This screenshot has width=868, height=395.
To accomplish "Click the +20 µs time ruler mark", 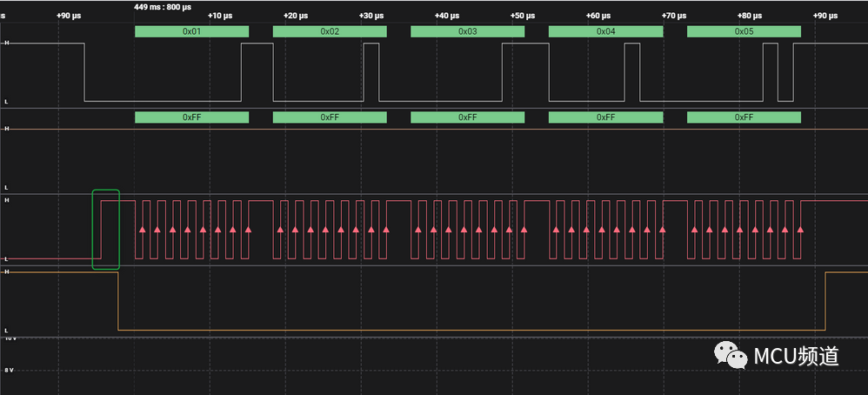I will (296, 16).
